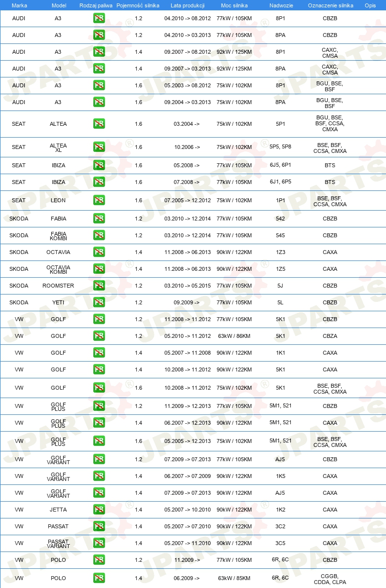Click engine codes 'BGU, BSE, BSF, CCSA, CMXA'
386x588 pixels.
(x=330, y=123)
